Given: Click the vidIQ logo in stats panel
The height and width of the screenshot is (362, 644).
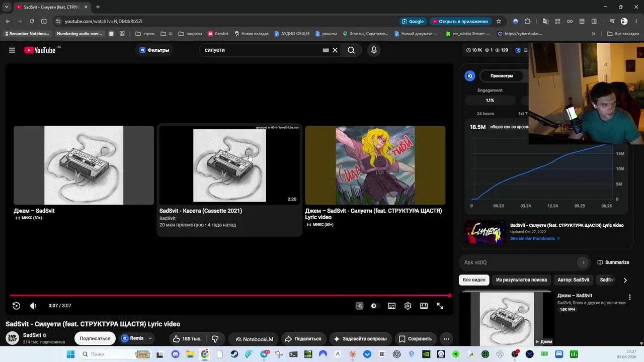Looking at the screenshot, I should 470,76.
